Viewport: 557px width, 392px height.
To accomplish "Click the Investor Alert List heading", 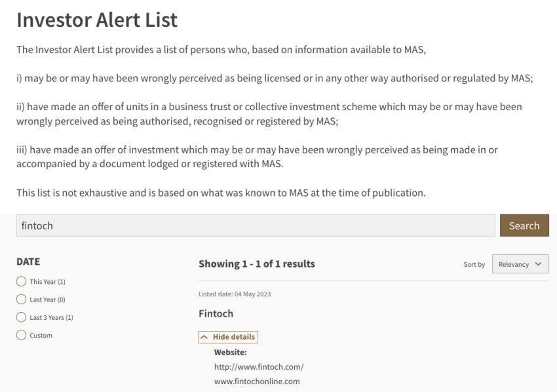I will click(97, 20).
